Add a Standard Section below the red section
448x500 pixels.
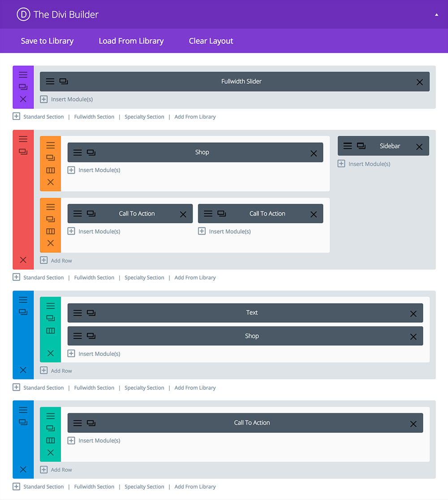[x=43, y=277]
